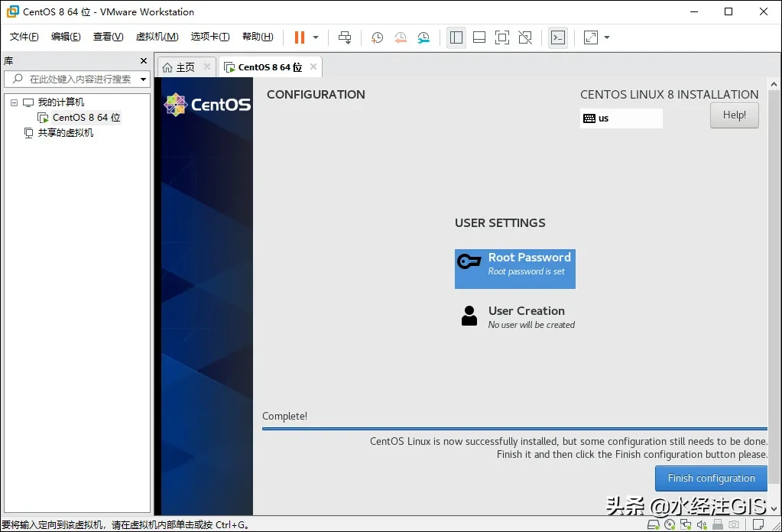The image size is (782, 532).
Task: Revert the virtual machine to its snapshot
Action: 401,37
